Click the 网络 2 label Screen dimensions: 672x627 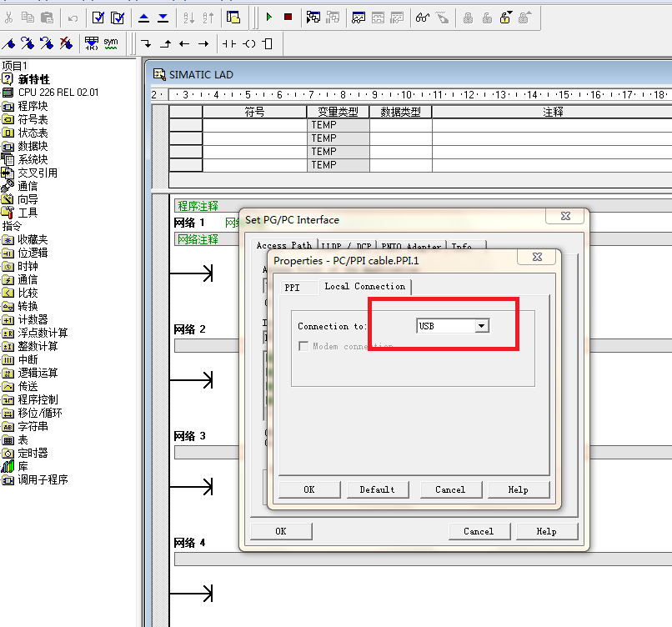[x=189, y=329]
